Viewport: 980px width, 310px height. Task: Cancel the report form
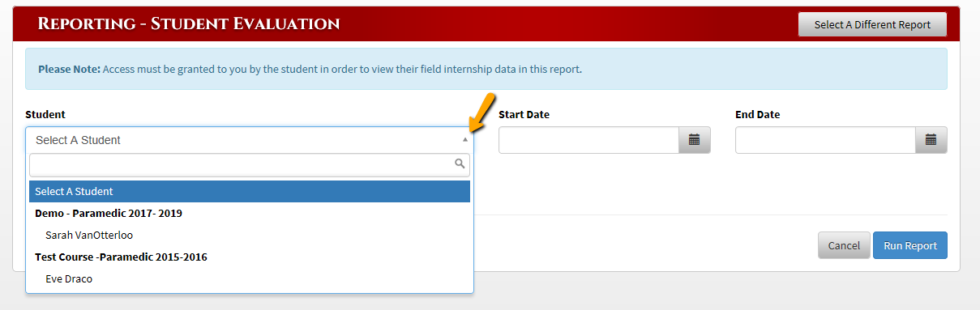844,245
